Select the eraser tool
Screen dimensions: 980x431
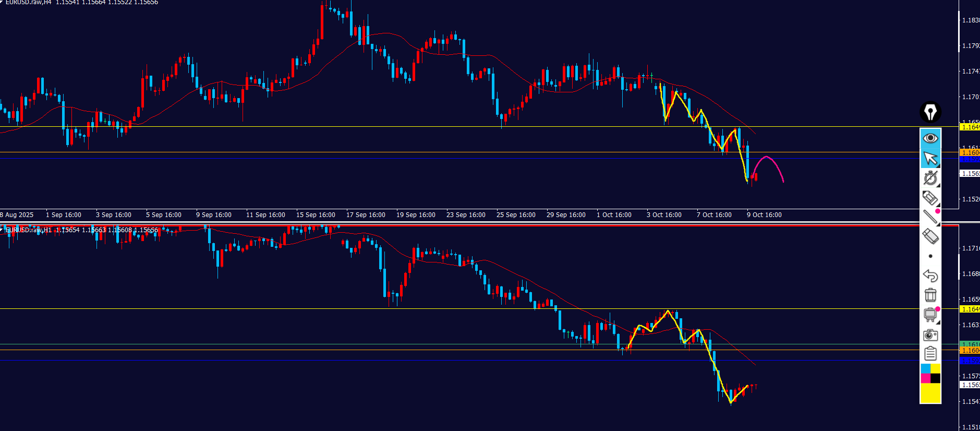pos(930,236)
